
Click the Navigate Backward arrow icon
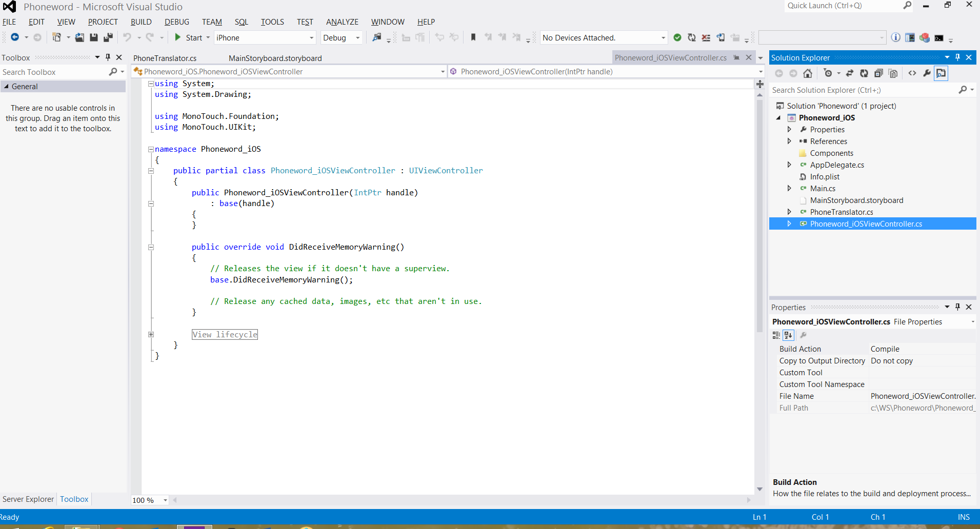15,37
